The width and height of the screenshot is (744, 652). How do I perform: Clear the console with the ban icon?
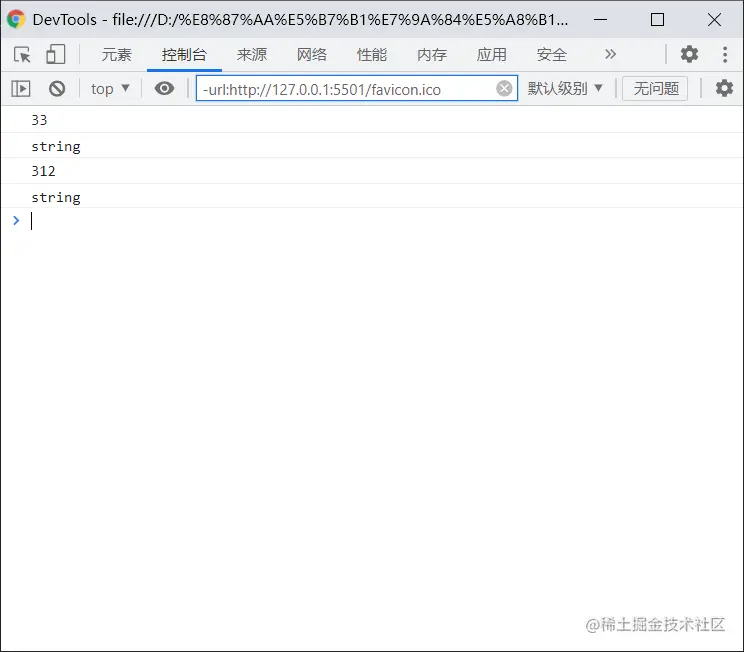click(x=57, y=89)
